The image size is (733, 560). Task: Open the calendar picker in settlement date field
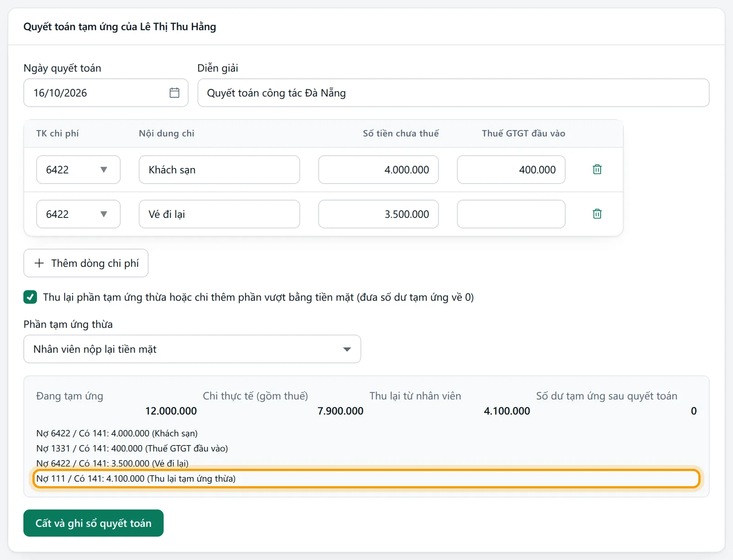(x=174, y=93)
